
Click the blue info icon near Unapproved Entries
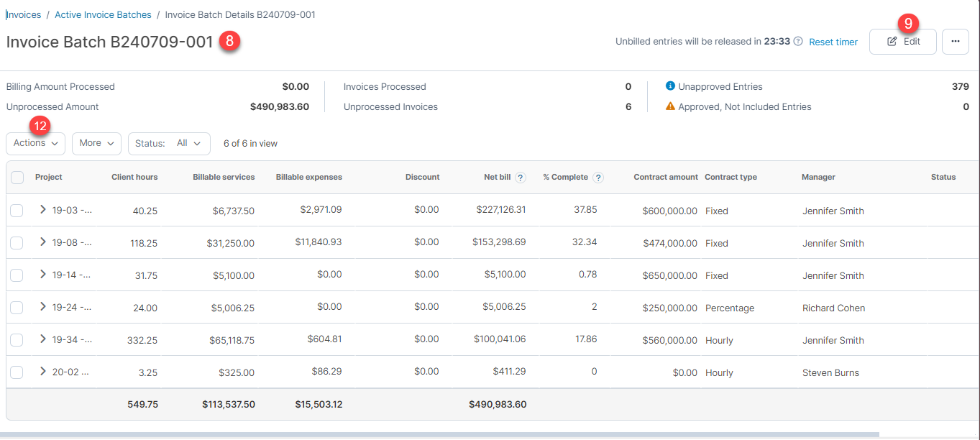click(x=670, y=86)
